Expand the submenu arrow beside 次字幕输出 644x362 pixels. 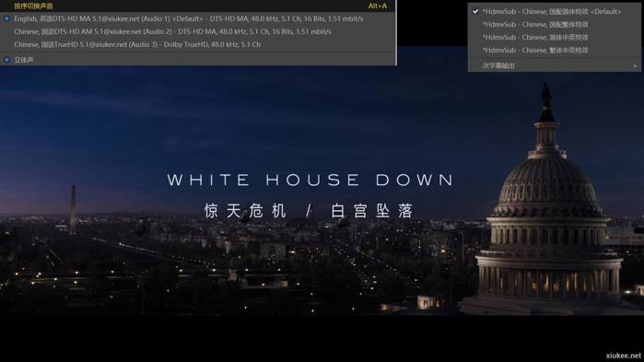coord(635,65)
